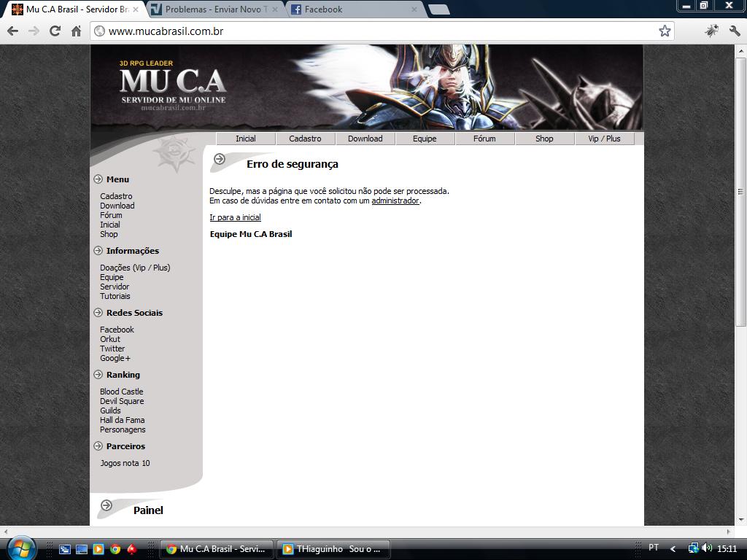Open Blood Castle ranking in sidebar
The width and height of the screenshot is (747, 560).
click(122, 392)
